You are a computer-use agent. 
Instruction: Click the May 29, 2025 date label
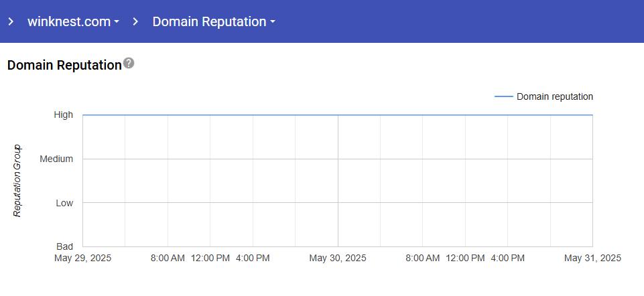click(83, 258)
